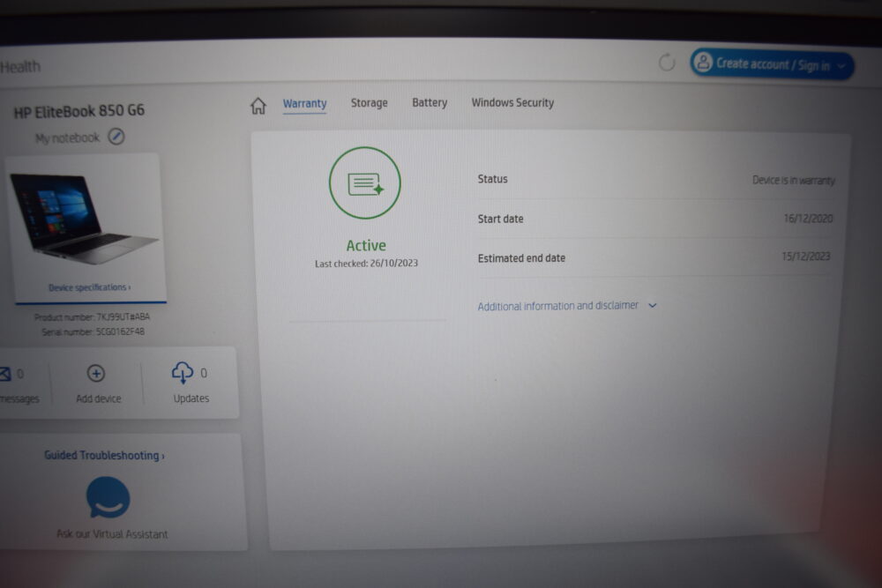
Task: Click the refresh circular arrow icon
Action: [667, 63]
